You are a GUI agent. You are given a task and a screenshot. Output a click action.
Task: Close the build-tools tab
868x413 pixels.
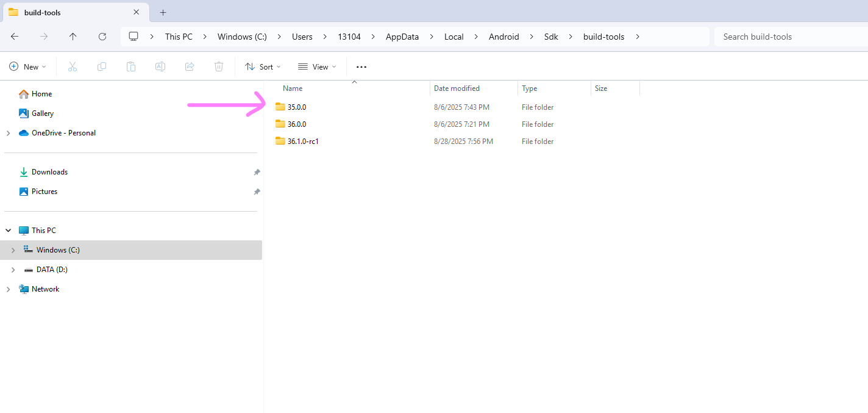point(136,12)
